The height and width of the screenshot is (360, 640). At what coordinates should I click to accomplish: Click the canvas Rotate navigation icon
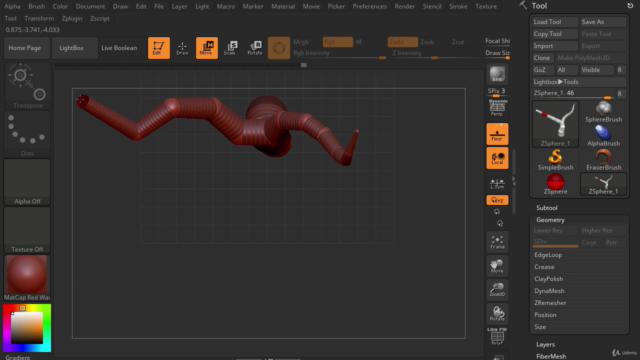497,314
